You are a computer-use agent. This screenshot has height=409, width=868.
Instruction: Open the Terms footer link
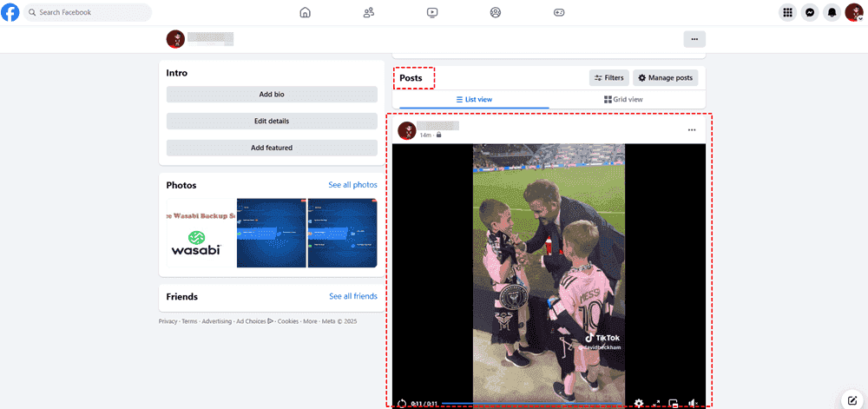point(189,321)
